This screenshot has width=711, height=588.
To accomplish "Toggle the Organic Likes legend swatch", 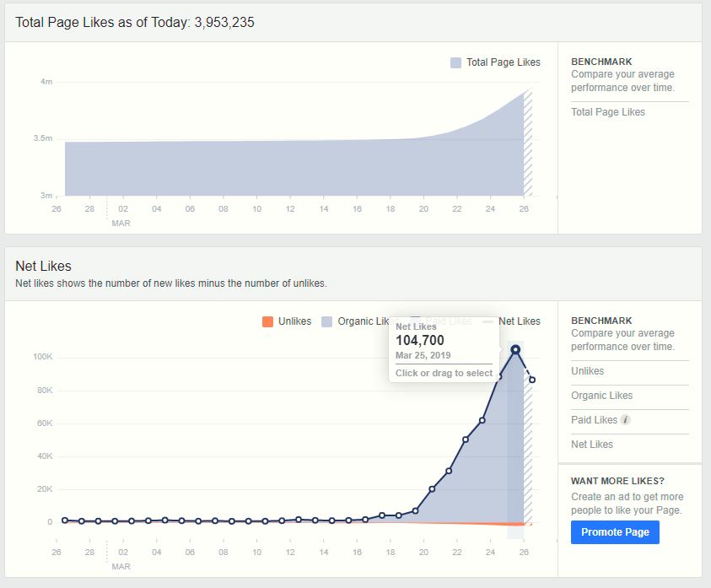I will coord(327,321).
